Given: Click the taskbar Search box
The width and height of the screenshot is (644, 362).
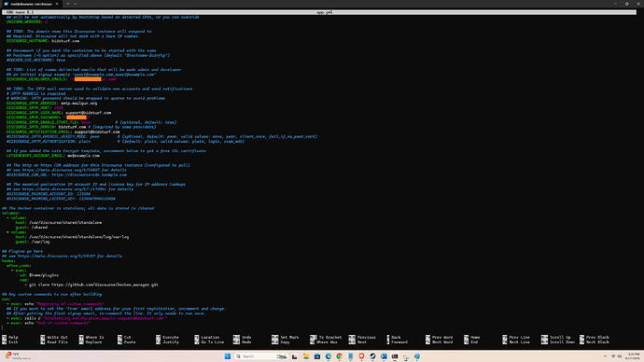Looking at the screenshot, I should point(260,356).
